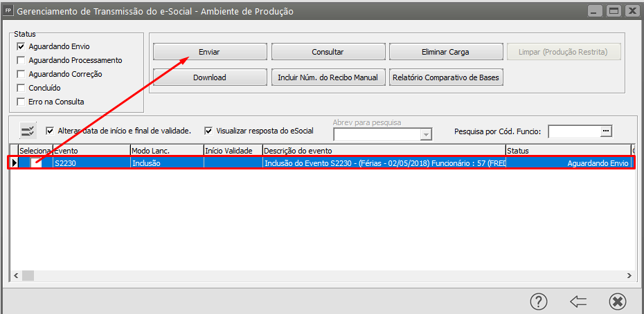Click Incluir Núm. do Recibo Manual
Screen dimensions: 644x314
[328, 77]
